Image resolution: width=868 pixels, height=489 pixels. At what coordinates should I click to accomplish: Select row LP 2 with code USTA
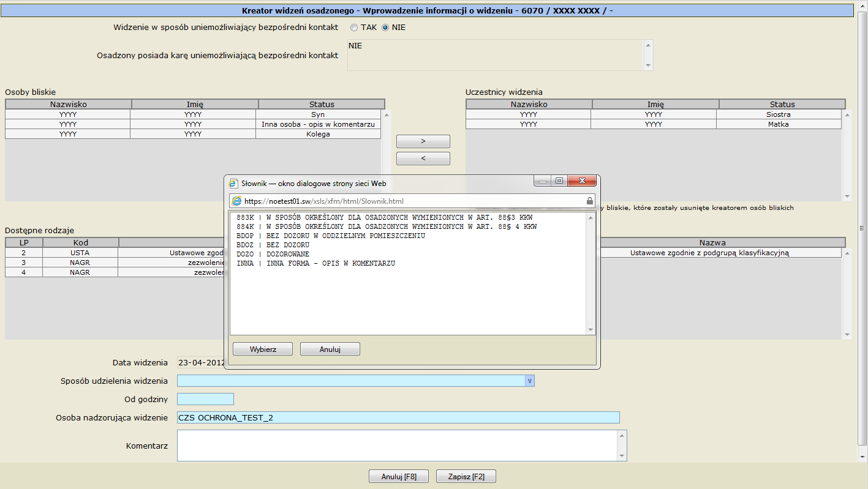115,253
